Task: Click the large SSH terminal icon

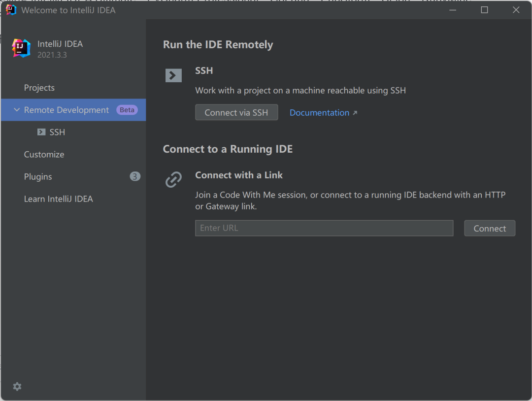Action: tap(173, 75)
